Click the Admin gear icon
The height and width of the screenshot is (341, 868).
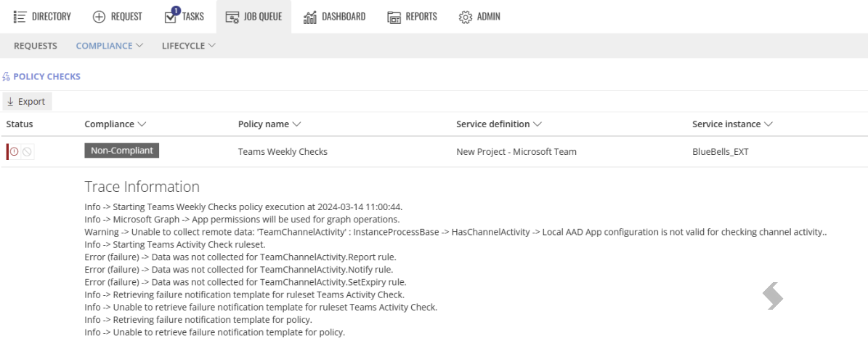pyautogui.click(x=465, y=17)
